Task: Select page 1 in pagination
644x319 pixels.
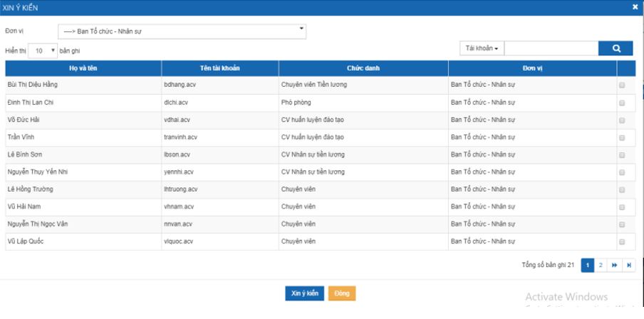Action: tap(588, 265)
